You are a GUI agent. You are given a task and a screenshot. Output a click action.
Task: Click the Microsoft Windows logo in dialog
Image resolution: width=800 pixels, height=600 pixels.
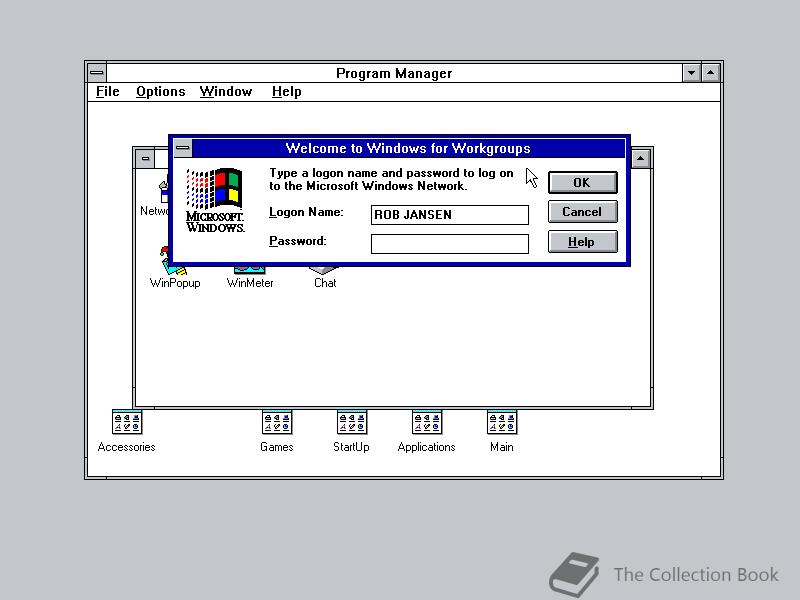215,200
